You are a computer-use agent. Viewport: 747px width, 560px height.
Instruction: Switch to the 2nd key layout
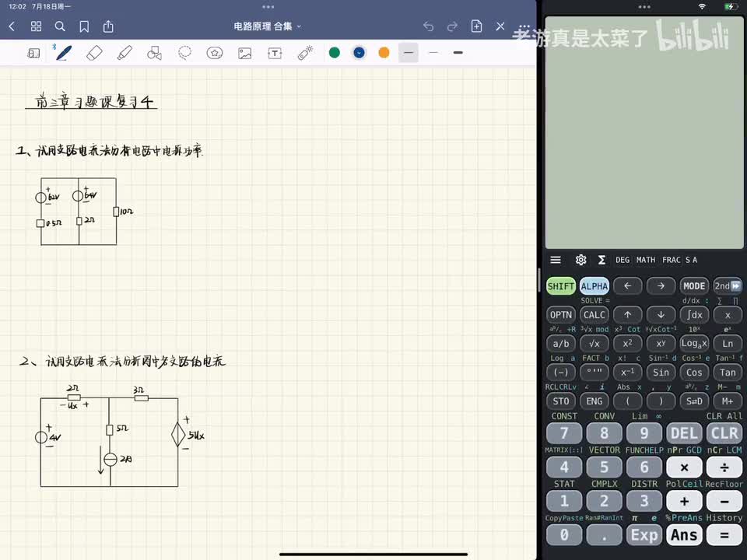point(728,286)
